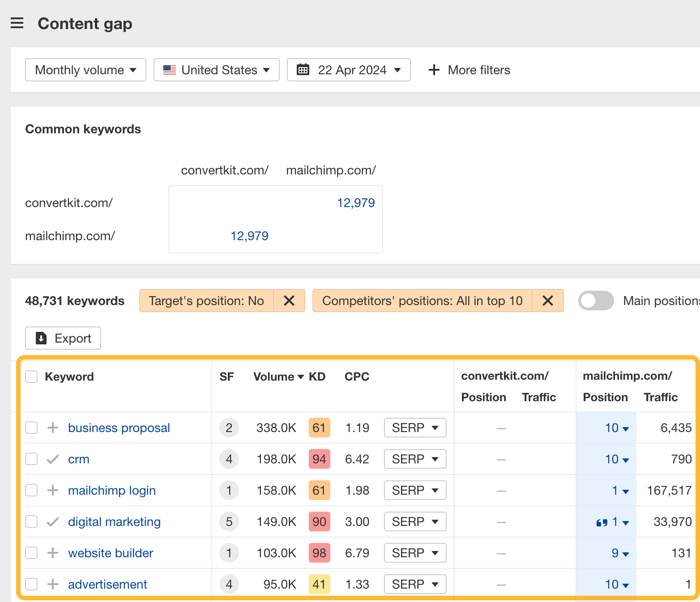The height and width of the screenshot is (602, 700).
Task: Open the SERP dropdown for "mailchimp login"
Action: coord(414,490)
